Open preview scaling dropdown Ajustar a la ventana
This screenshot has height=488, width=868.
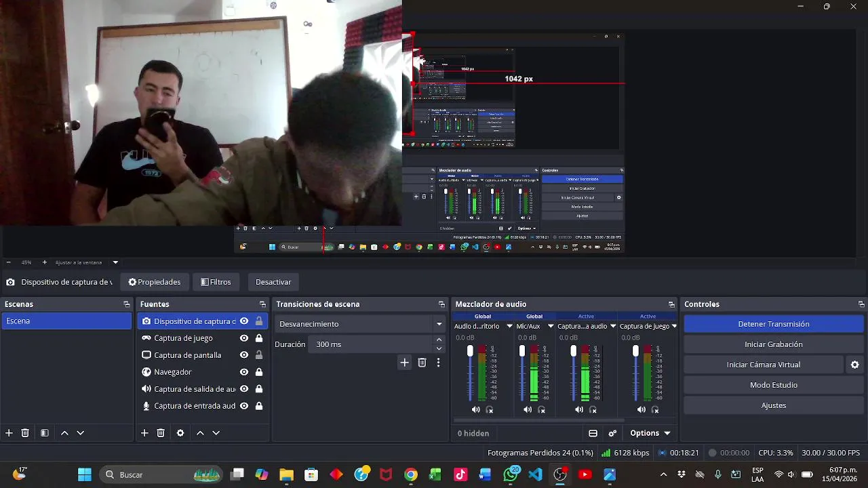[115, 262]
